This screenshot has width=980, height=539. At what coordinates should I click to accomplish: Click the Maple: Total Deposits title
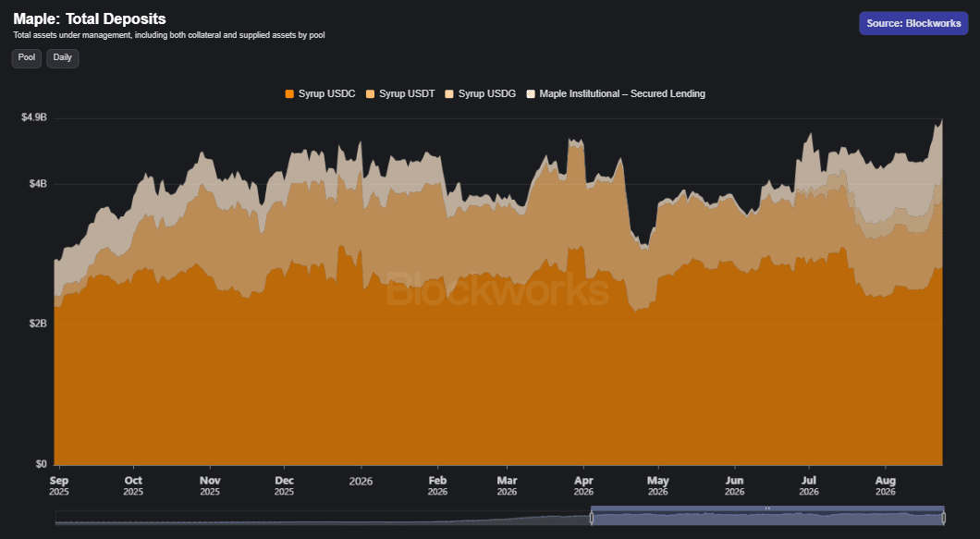coord(90,18)
